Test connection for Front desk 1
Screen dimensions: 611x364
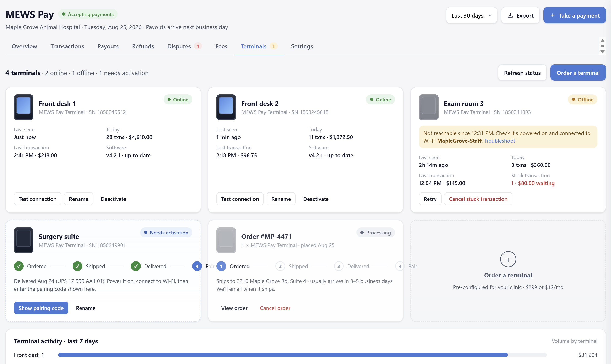click(x=38, y=199)
